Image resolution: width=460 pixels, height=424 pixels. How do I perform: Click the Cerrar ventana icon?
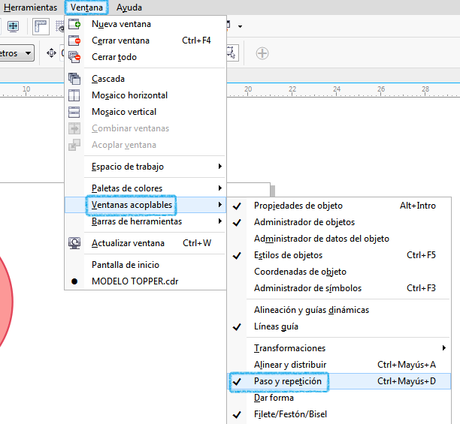point(74,41)
